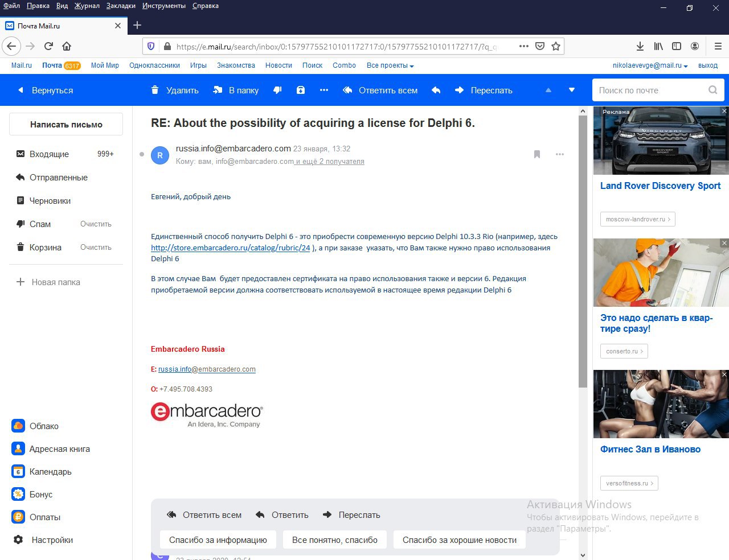Start search with the magnifier icon
This screenshot has height=560, width=729.
click(x=712, y=90)
